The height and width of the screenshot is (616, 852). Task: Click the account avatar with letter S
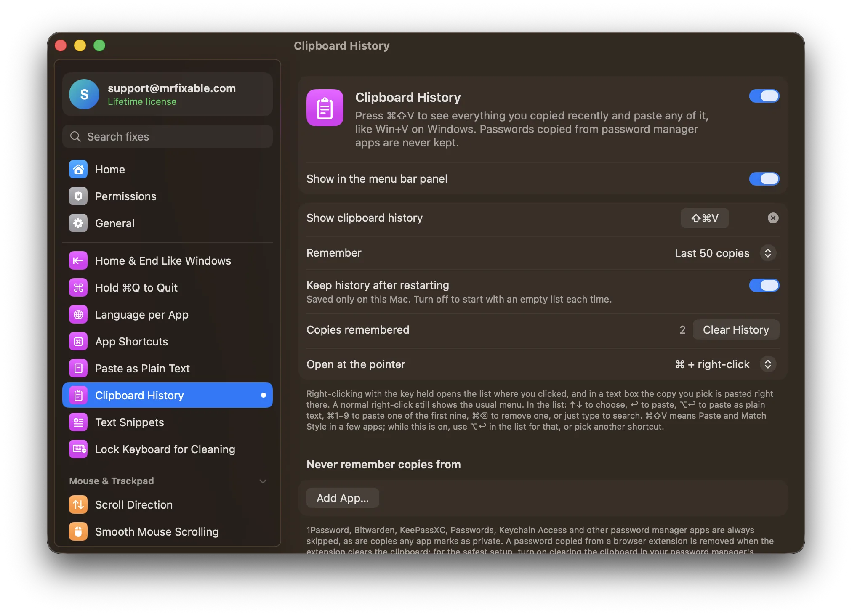tap(84, 94)
